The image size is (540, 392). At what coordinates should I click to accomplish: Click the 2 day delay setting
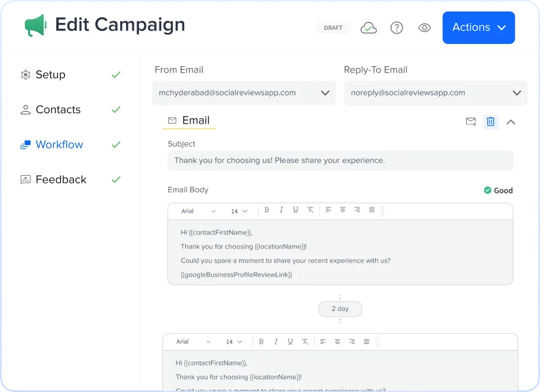point(340,309)
